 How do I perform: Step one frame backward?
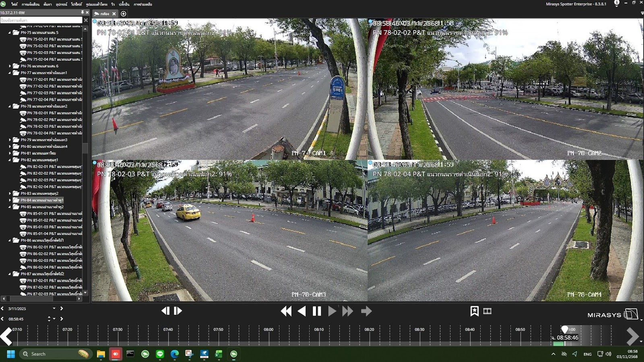[165, 311]
